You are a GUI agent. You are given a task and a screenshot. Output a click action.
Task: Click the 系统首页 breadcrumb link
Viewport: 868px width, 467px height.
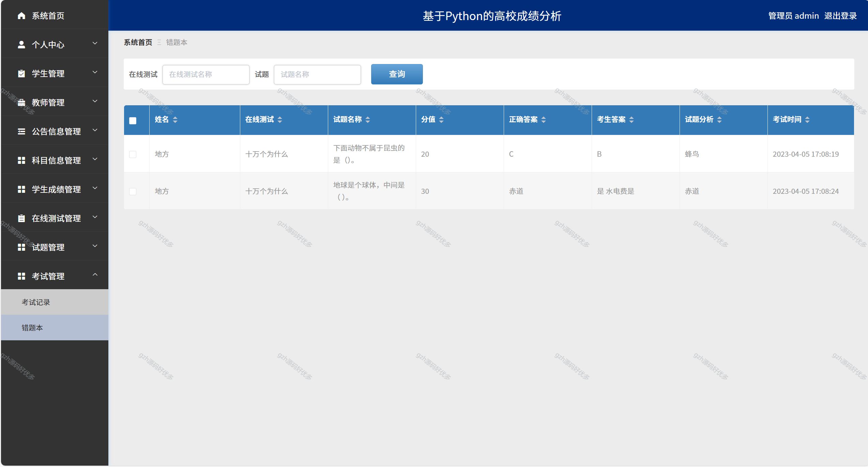[138, 42]
